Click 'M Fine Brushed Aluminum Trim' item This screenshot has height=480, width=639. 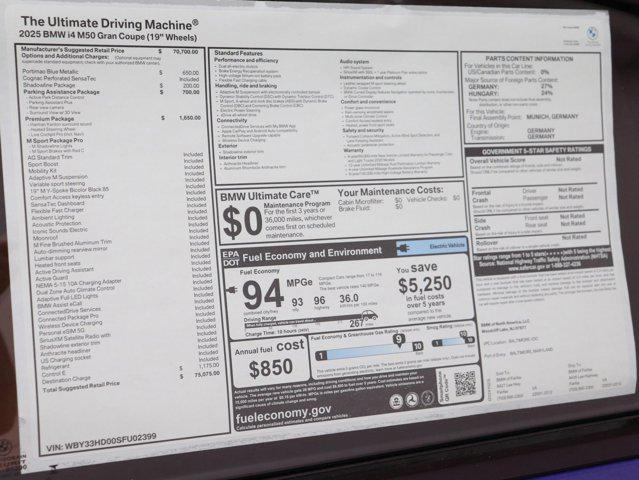tap(73, 243)
